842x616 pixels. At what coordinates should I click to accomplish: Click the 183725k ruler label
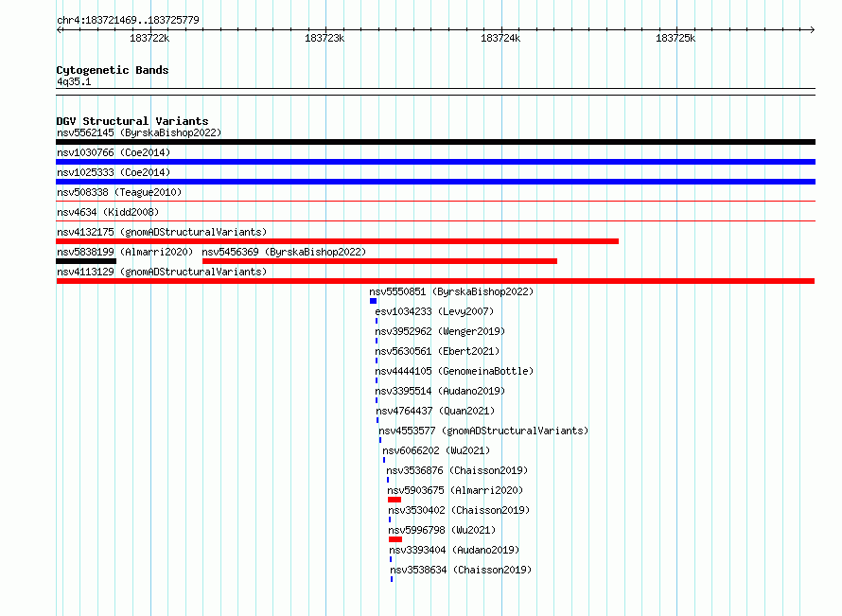click(x=675, y=38)
